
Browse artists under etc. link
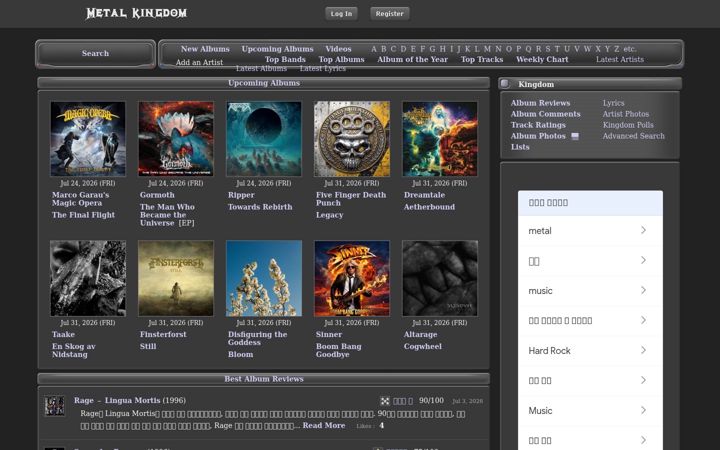click(630, 49)
